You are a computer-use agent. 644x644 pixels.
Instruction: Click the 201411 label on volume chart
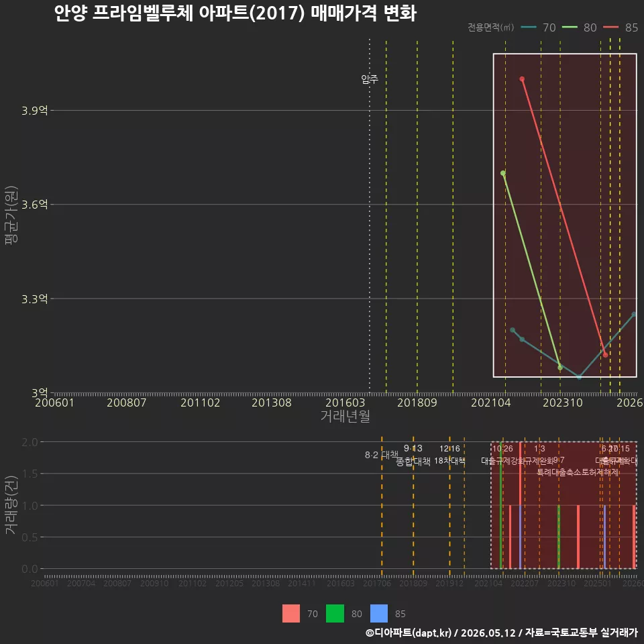click(x=302, y=583)
